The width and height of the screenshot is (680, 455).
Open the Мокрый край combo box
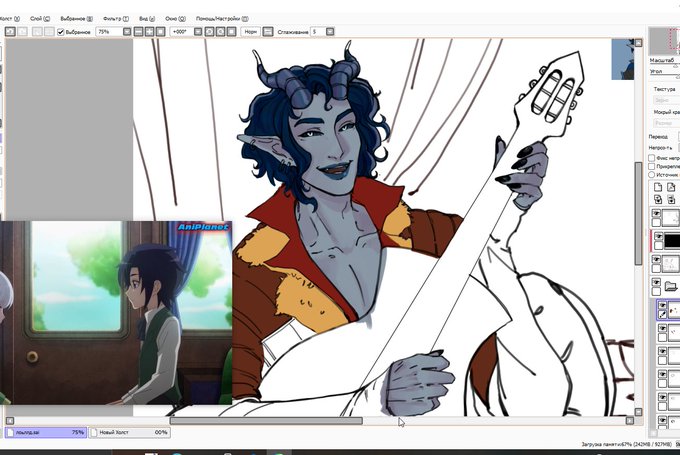[666, 123]
